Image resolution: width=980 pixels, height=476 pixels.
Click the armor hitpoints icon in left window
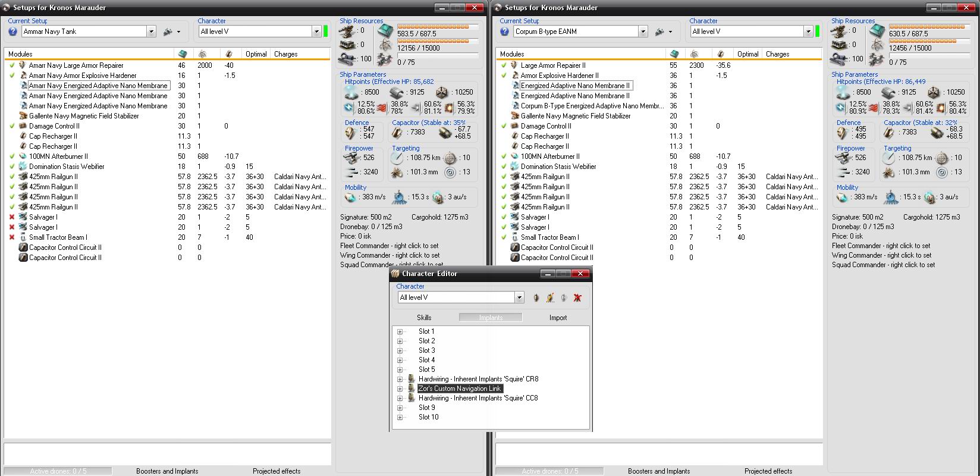pos(397,92)
